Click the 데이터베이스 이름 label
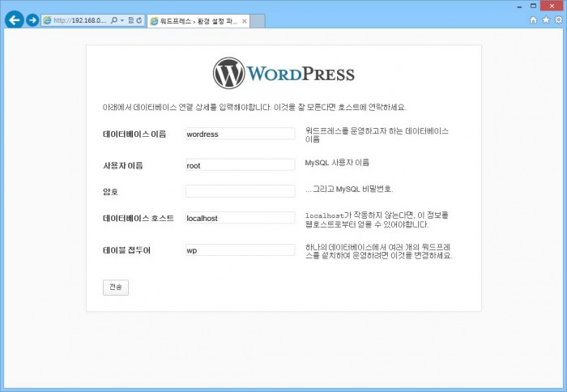This screenshot has height=392, width=567. [x=134, y=134]
